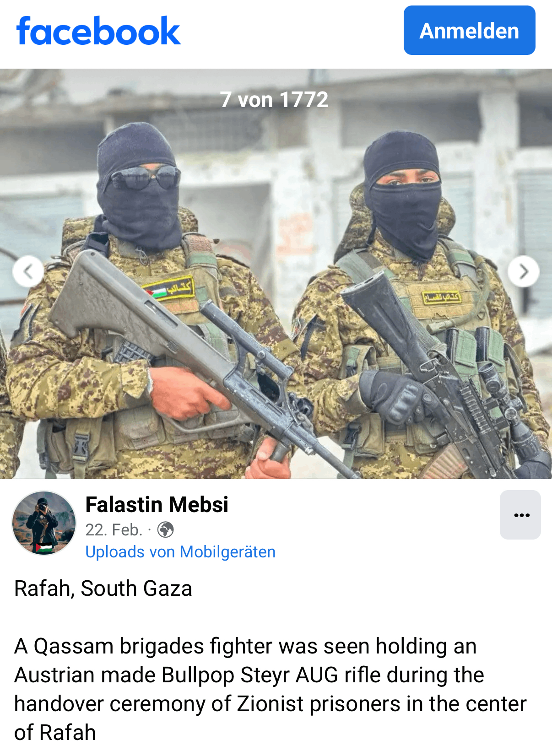Click the scoped rifle on the right
The width and height of the screenshot is (552, 756).
[x=449, y=380]
